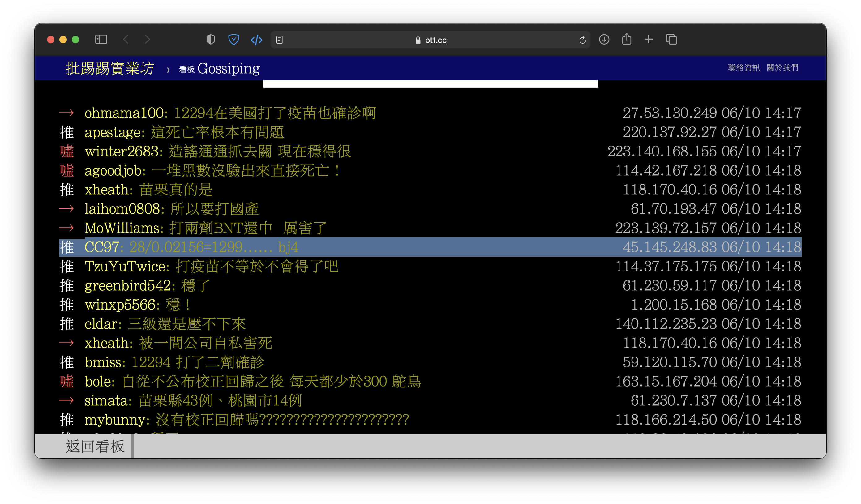Screen dimensions: 861x504
Task: Open the privacy report shield icon
Action: [211, 40]
